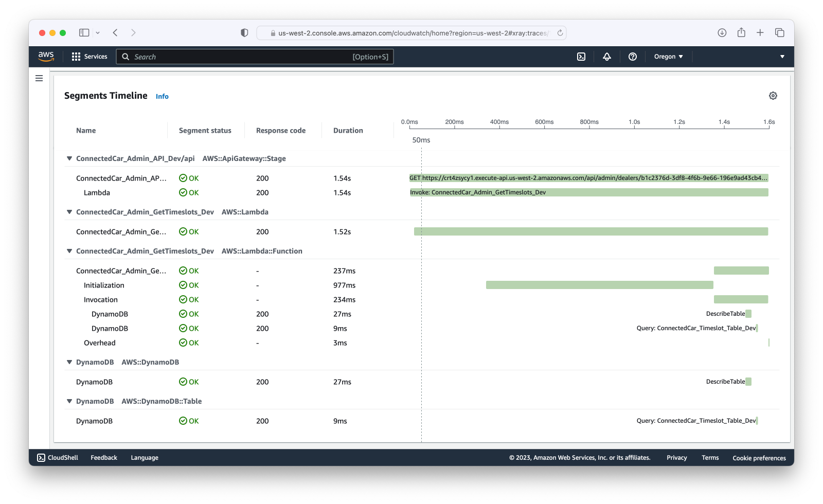
Task: Open Feedback in the footer
Action: coord(104,458)
